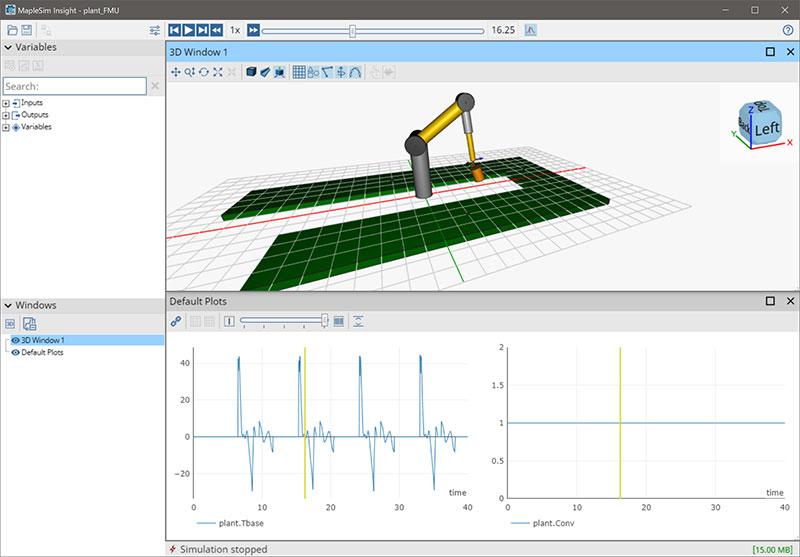Click the pan view tool in 3D toolbar

176,72
